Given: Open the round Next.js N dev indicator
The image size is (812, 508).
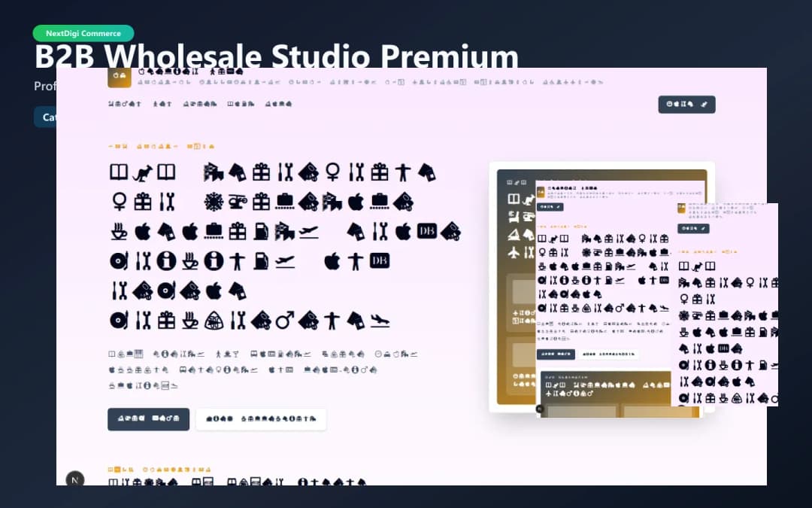Looking at the screenshot, I should pos(75,479).
